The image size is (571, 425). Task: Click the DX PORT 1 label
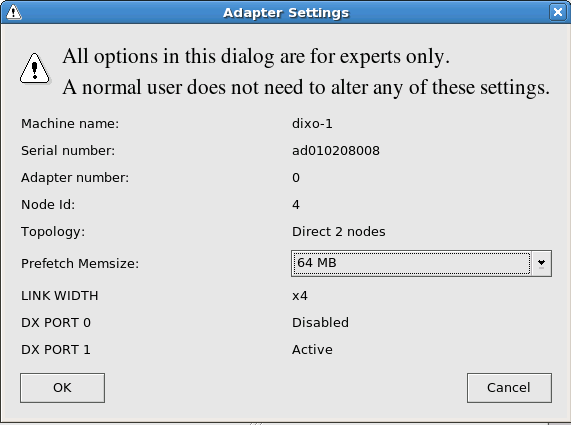pyautogui.click(x=56, y=350)
